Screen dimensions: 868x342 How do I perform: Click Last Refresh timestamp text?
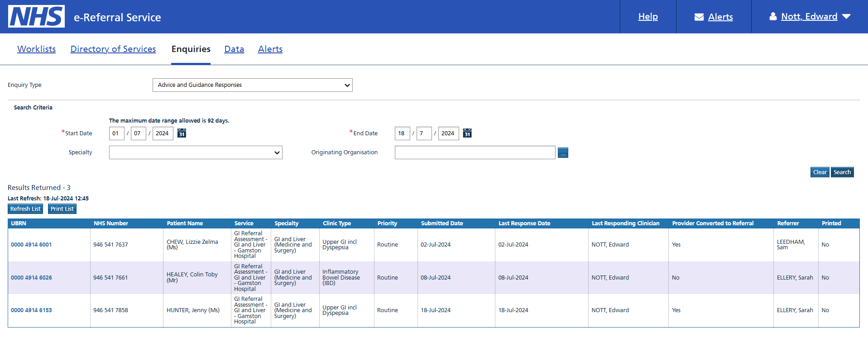coord(48,199)
